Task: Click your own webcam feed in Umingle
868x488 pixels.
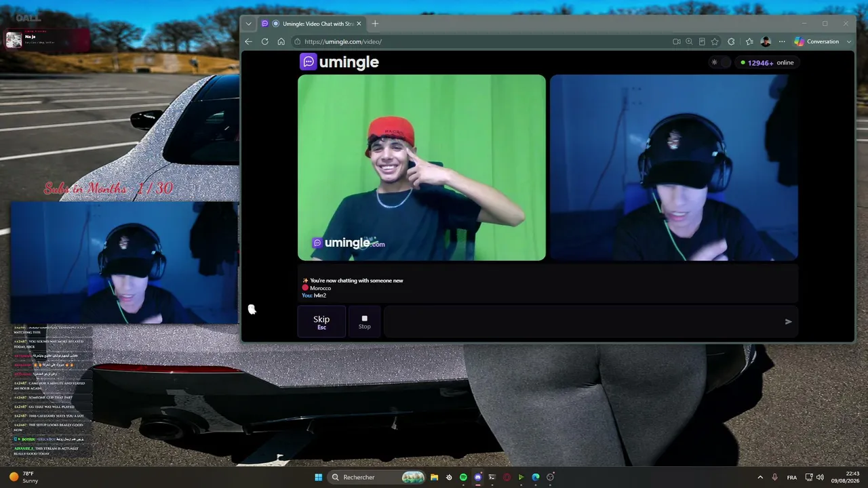Action: point(673,167)
